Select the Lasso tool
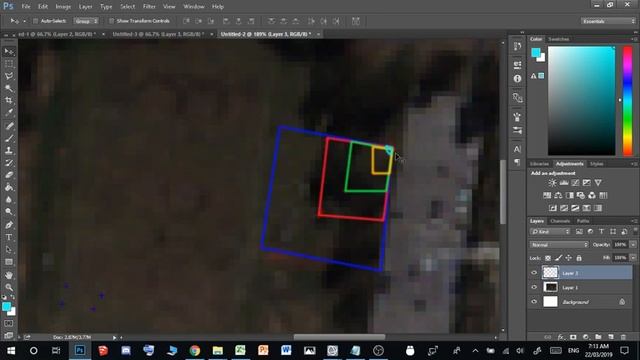This screenshot has width=640, height=360. tap(9, 76)
